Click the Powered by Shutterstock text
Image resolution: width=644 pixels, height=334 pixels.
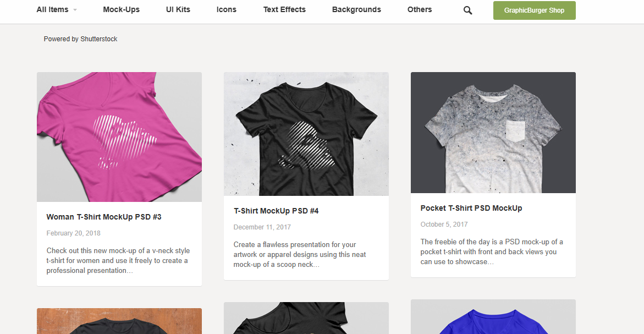(x=80, y=39)
